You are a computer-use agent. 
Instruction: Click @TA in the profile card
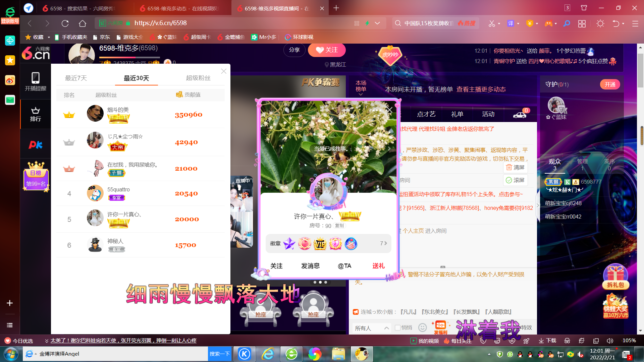(x=344, y=266)
